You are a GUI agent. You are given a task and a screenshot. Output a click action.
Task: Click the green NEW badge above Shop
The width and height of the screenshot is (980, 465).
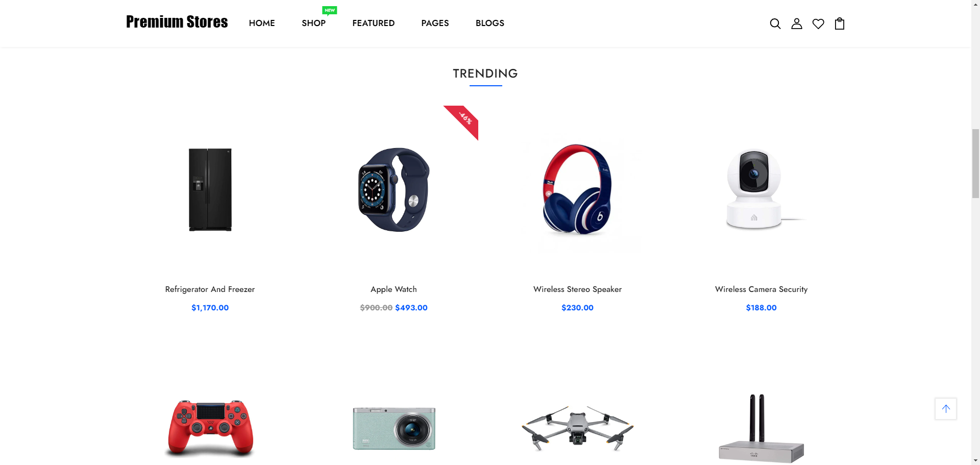tap(330, 10)
